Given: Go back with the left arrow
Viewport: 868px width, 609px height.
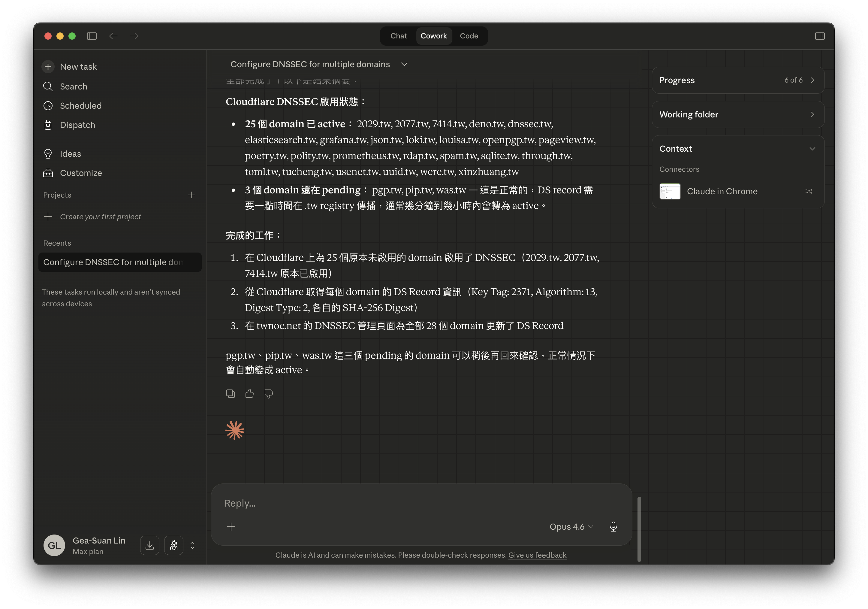Looking at the screenshot, I should pos(113,36).
